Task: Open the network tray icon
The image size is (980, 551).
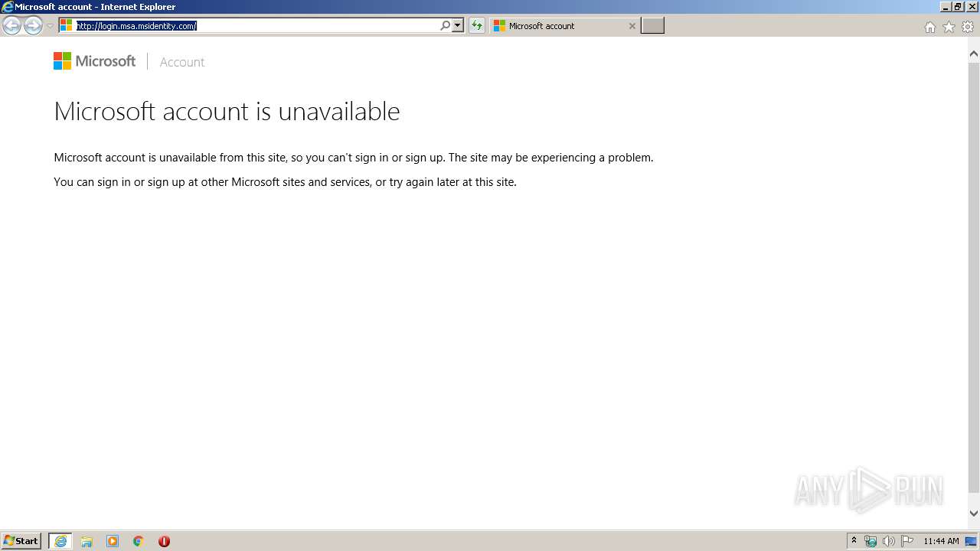Action: point(871,541)
